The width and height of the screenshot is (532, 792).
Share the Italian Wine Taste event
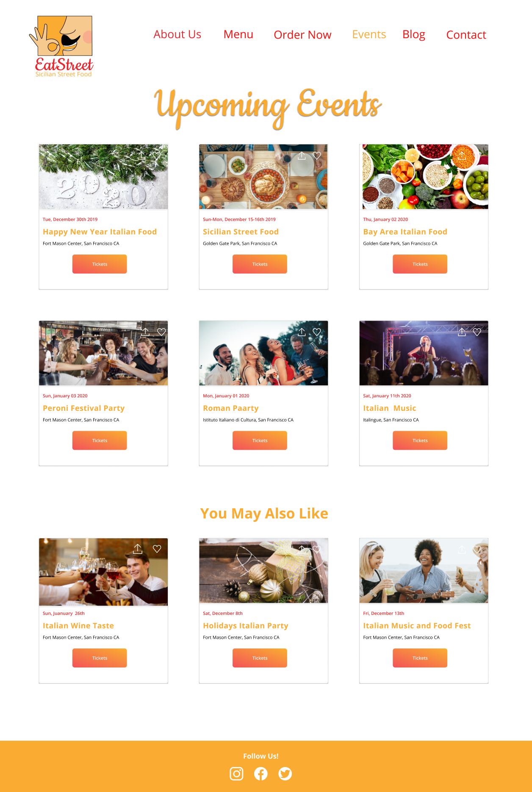[138, 549]
